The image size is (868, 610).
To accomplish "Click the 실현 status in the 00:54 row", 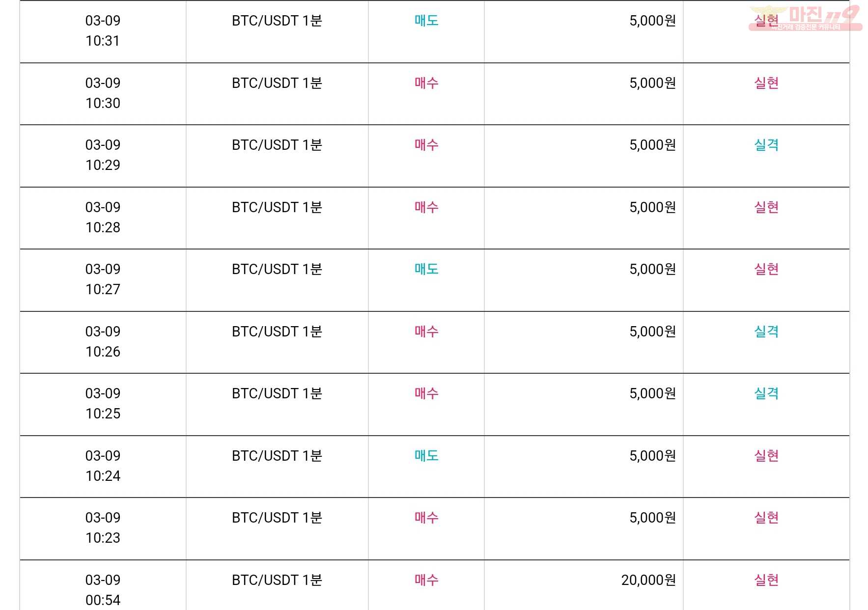I will pos(766,580).
